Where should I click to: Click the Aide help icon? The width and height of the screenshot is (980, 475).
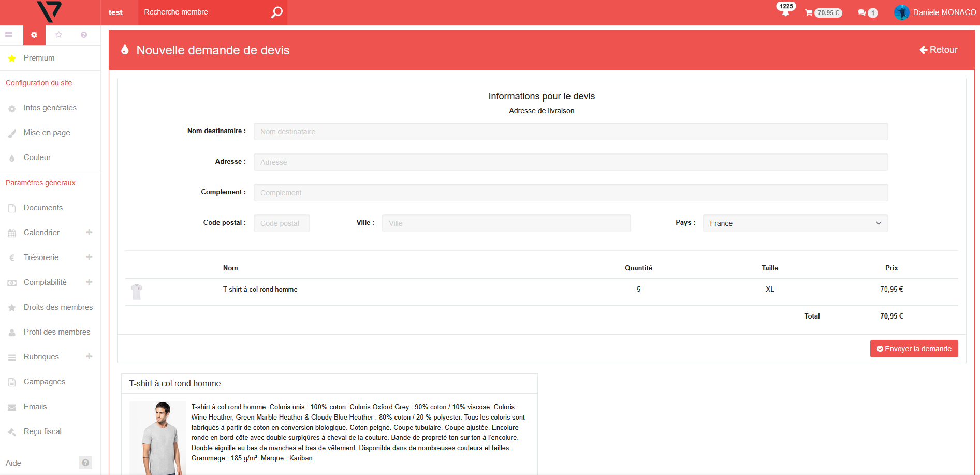coord(85,463)
